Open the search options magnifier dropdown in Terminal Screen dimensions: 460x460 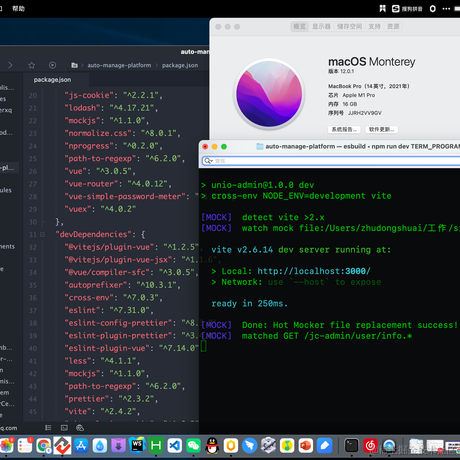(x=209, y=161)
